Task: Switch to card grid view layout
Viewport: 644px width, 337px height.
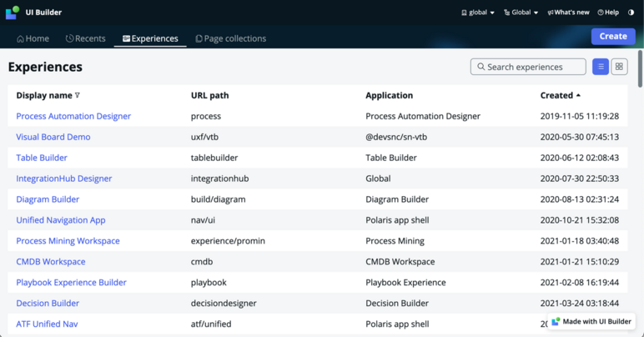Action: (x=619, y=67)
